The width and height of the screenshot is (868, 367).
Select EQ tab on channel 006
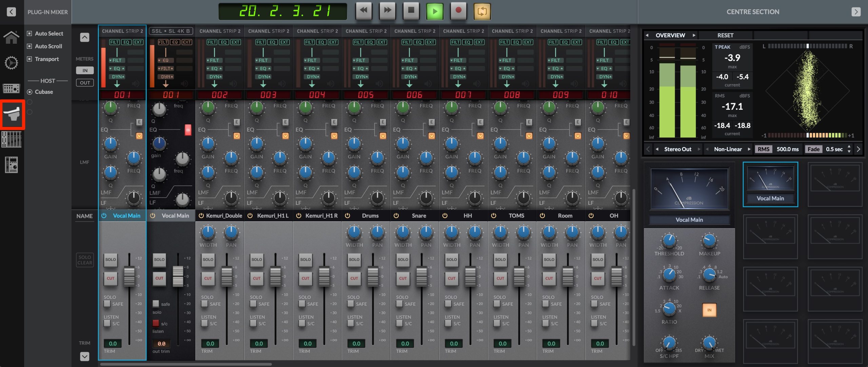pyautogui.click(x=418, y=42)
